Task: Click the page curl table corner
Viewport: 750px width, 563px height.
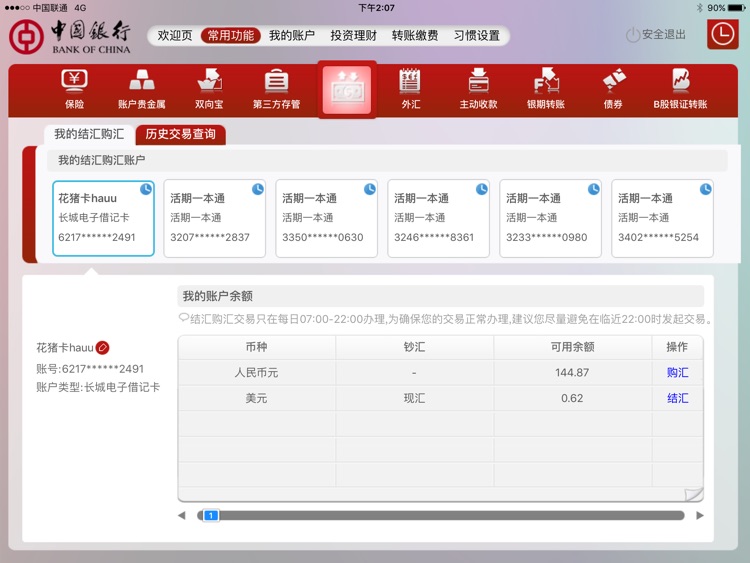Action: [693, 494]
